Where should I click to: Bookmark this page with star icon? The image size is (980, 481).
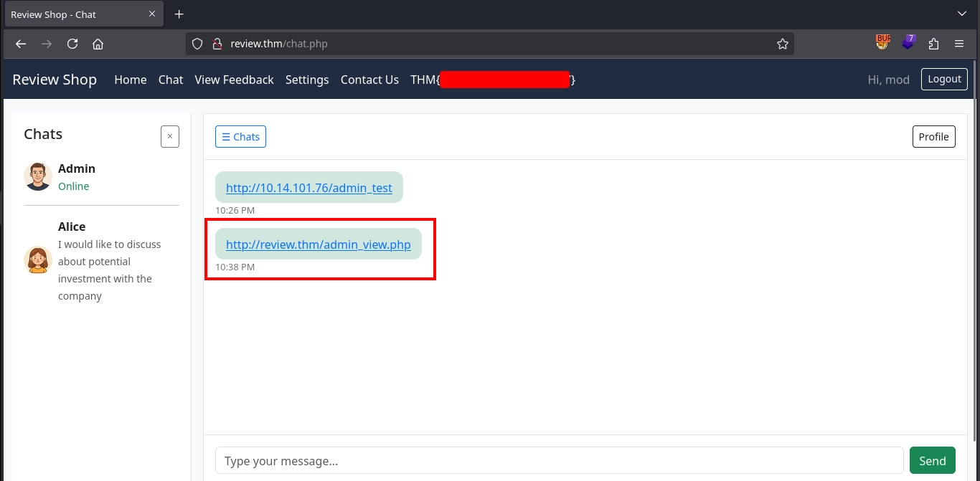782,44
